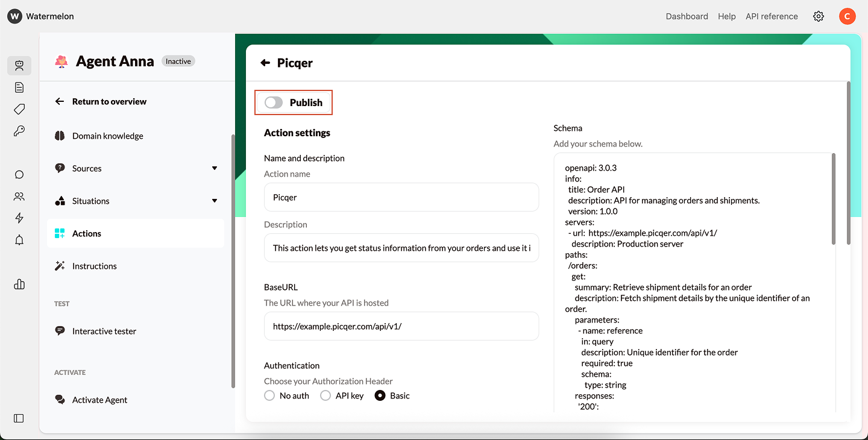Select the documents icon in the left sidebar
Screen dimensions: 868x440
coord(19,87)
